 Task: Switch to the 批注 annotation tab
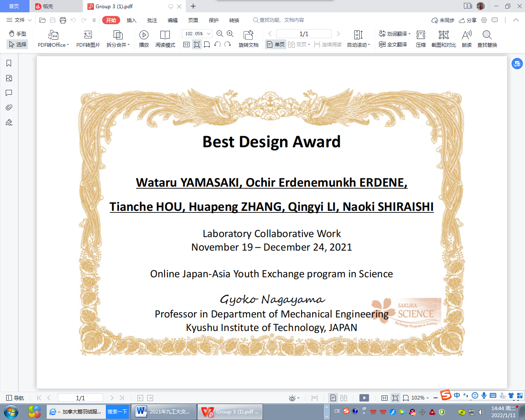pyautogui.click(x=152, y=20)
